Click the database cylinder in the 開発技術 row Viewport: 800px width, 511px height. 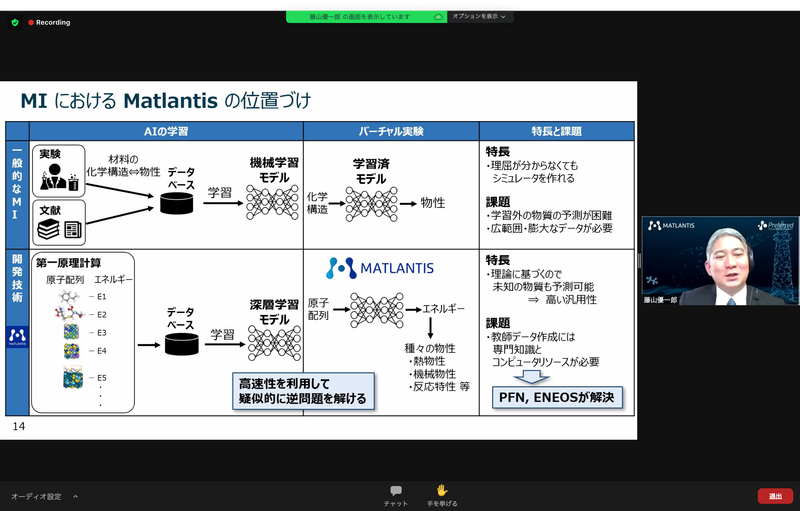[x=182, y=344]
